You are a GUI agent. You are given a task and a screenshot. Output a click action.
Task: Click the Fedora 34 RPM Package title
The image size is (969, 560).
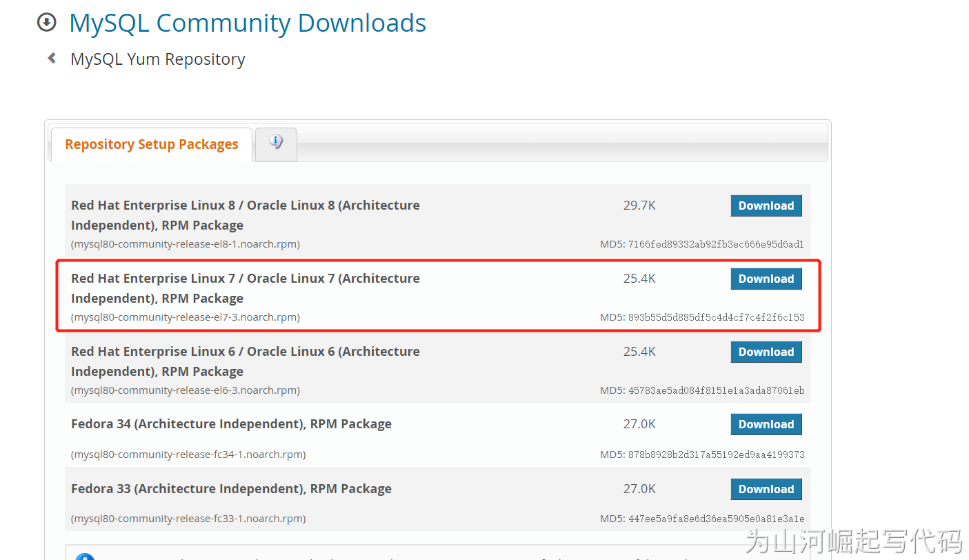tap(231, 424)
